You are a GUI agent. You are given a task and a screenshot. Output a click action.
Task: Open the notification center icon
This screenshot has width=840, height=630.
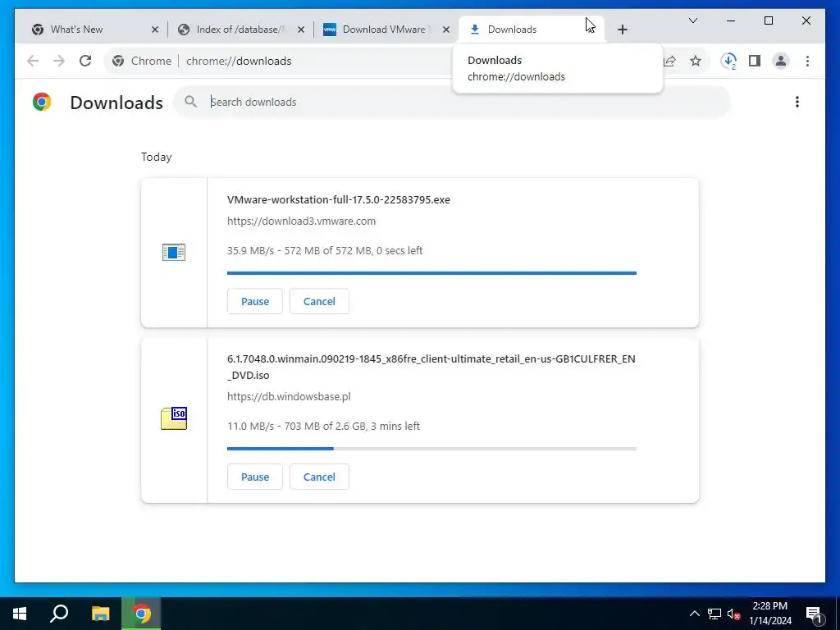tap(815, 614)
